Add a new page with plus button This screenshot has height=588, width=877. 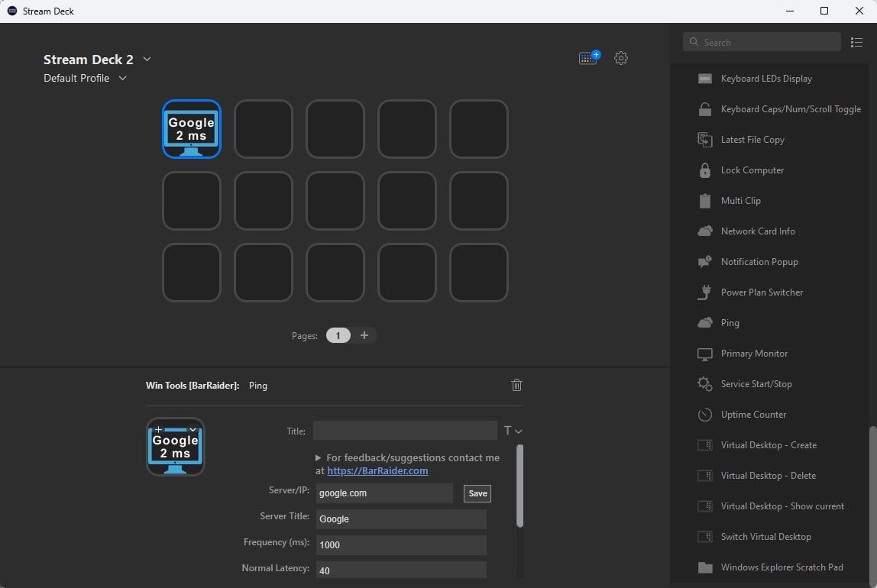pyautogui.click(x=364, y=335)
